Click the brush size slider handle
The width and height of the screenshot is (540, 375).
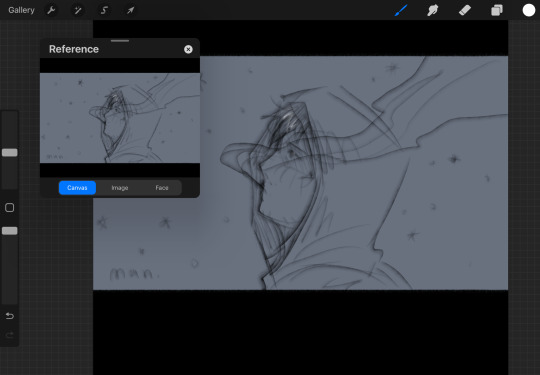pyautogui.click(x=10, y=153)
